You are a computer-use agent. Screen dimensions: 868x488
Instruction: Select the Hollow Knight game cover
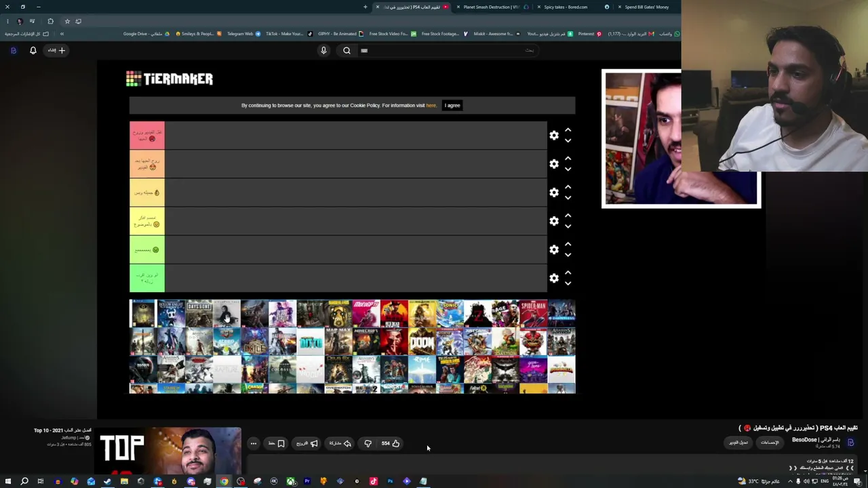(171, 314)
